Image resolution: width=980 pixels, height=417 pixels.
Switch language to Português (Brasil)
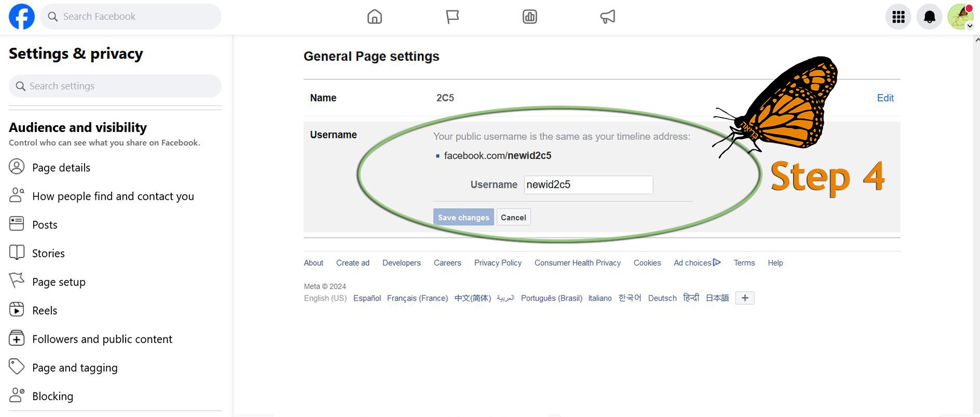click(552, 298)
